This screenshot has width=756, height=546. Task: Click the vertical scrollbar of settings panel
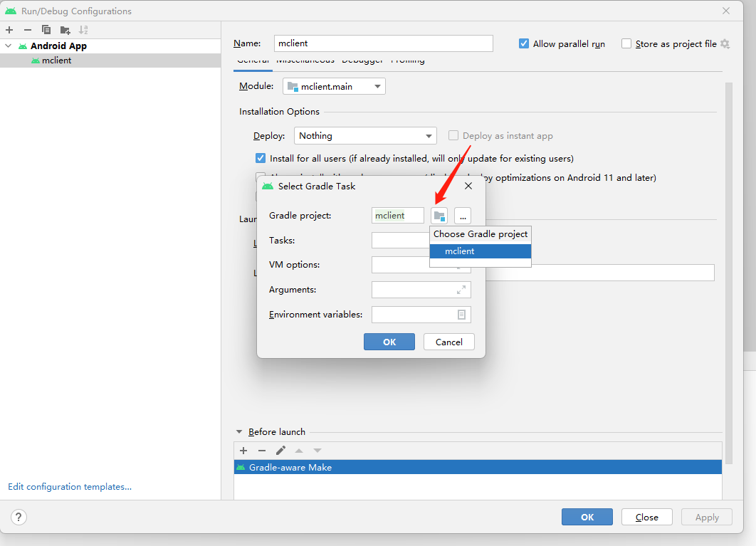coord(728,273)
